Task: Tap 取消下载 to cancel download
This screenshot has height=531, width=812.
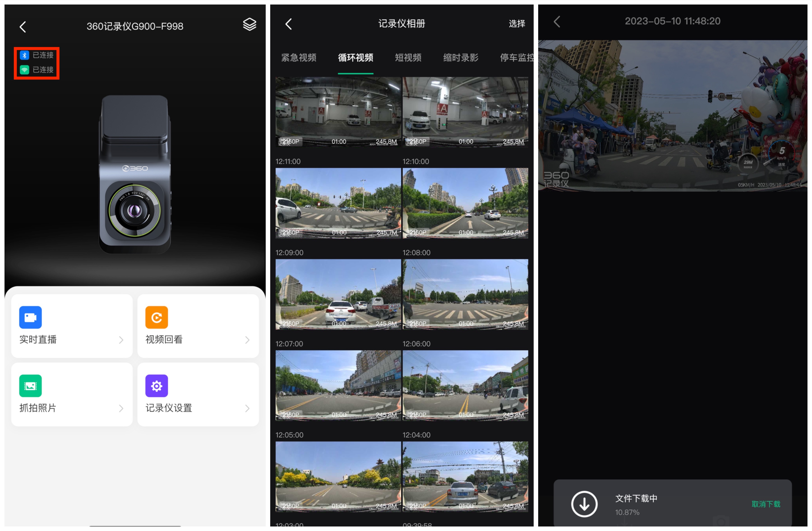Action: click(766, 504)
